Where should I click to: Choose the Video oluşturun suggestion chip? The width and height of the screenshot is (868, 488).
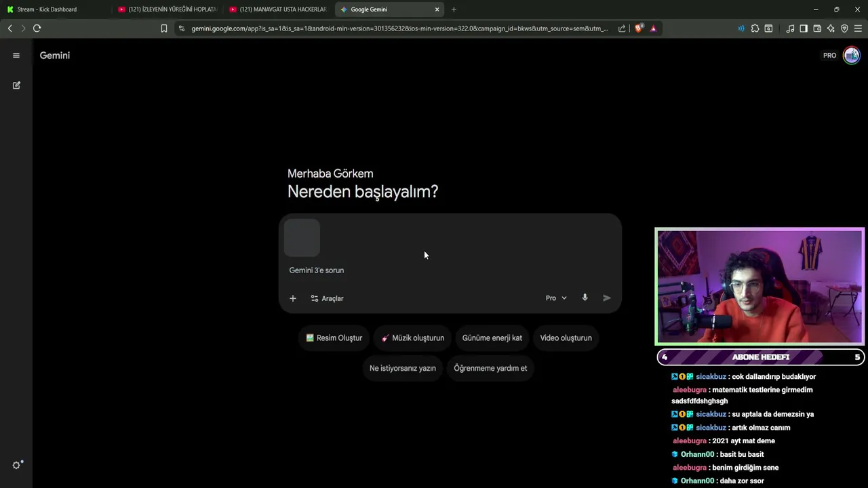pos(566,338)
